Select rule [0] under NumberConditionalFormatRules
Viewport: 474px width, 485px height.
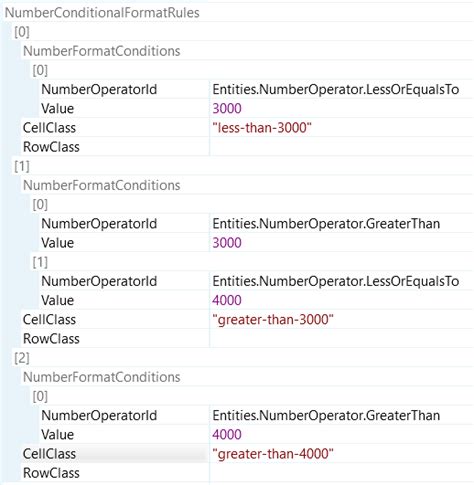click(x=22, y=32)
